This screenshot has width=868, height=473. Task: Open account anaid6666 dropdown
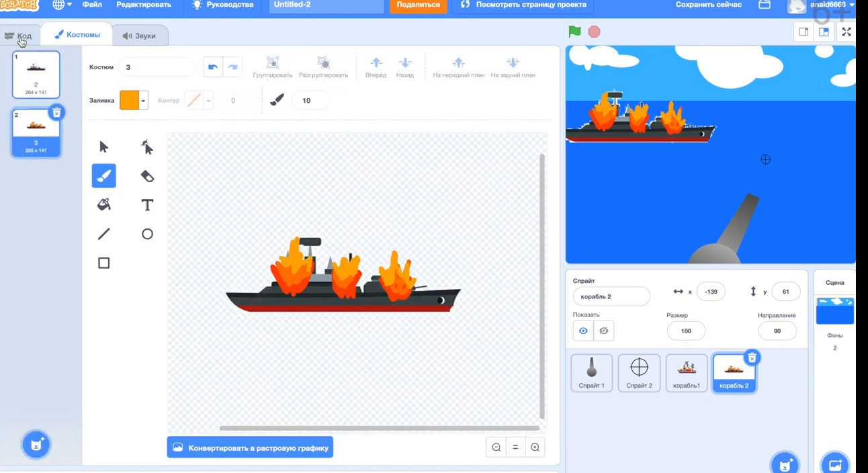(x=822, y=5)
